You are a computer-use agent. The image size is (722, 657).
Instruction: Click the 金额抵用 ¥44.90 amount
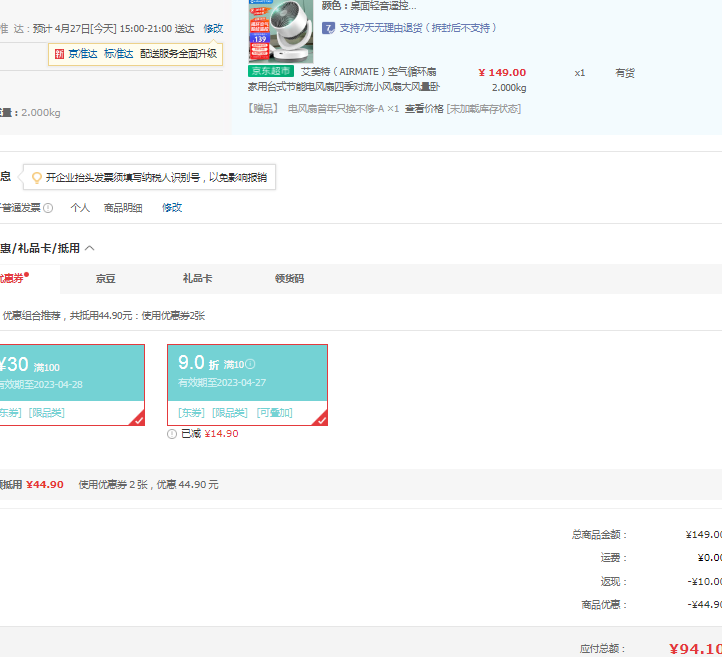tap(45, 485)
